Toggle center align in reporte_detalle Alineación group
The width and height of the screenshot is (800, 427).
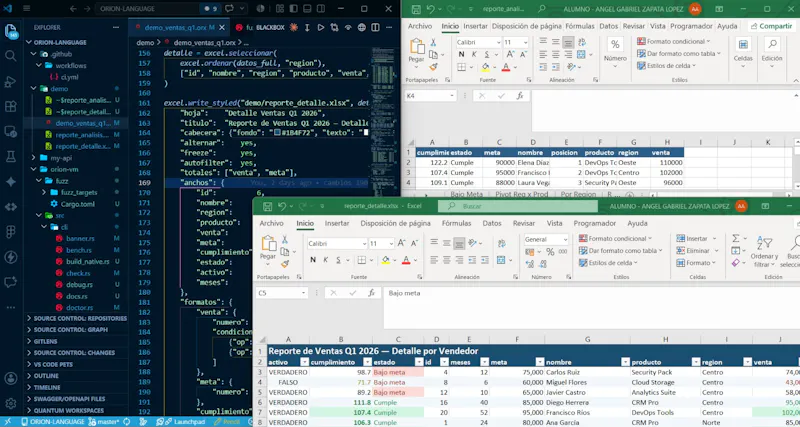tap(446, 260)
